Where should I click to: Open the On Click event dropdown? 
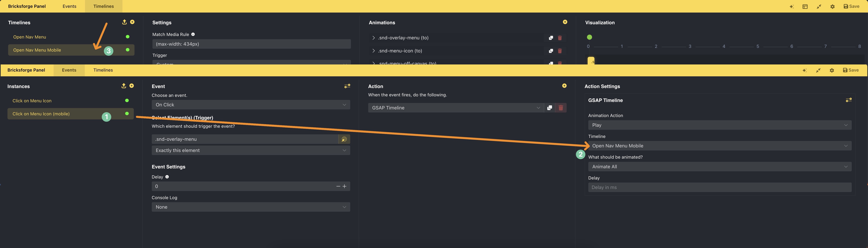pos(251,105)
